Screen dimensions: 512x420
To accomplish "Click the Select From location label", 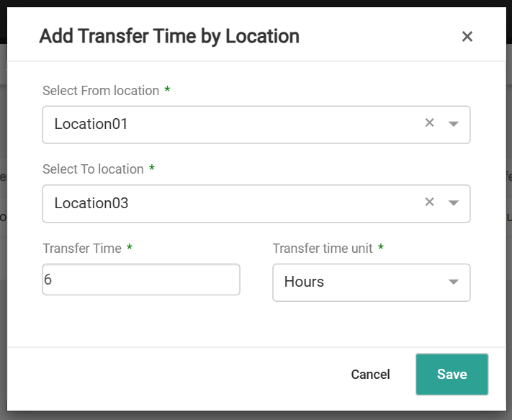I will click(x=101, y=91).
